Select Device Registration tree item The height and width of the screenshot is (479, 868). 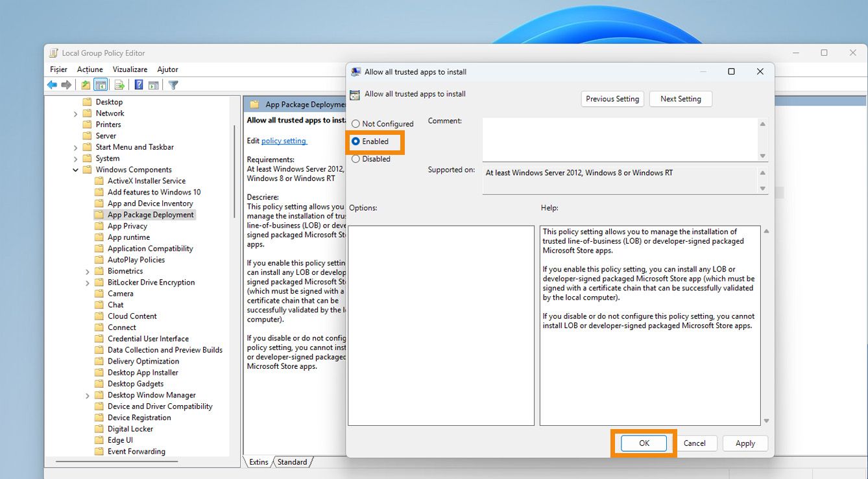tap(139, 417)
